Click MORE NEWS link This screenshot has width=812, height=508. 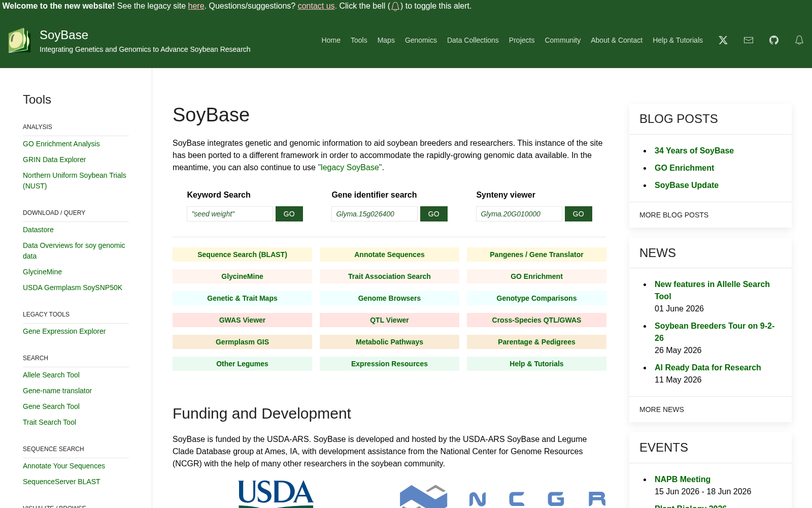click(662, 409)
